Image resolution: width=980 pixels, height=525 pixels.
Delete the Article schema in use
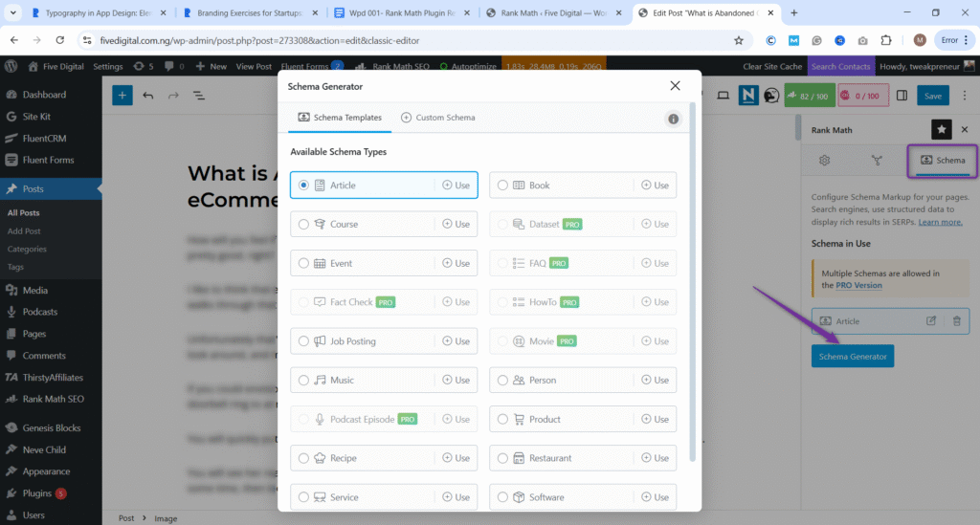click(957, 321)
